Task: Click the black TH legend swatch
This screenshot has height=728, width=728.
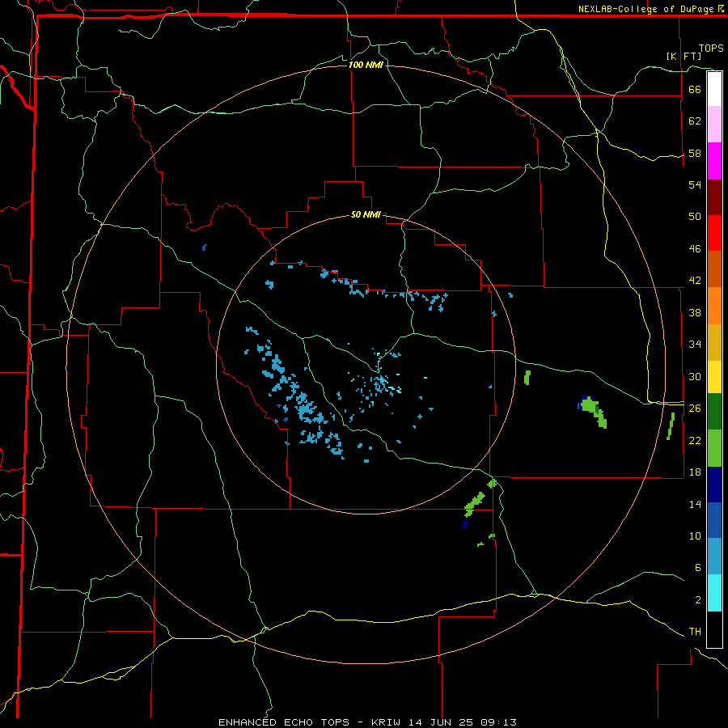Action: click(x=714, y=629)
